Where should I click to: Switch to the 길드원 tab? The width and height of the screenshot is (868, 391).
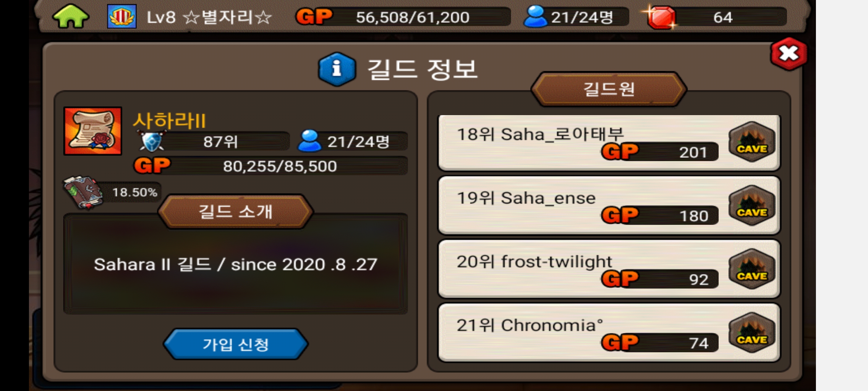(x=609, y=89)
